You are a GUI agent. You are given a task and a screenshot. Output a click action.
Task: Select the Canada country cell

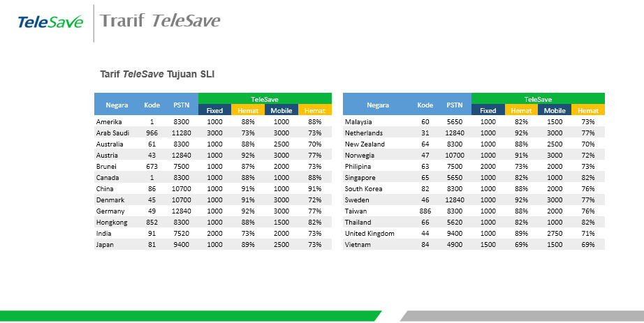tap(108, 178)
